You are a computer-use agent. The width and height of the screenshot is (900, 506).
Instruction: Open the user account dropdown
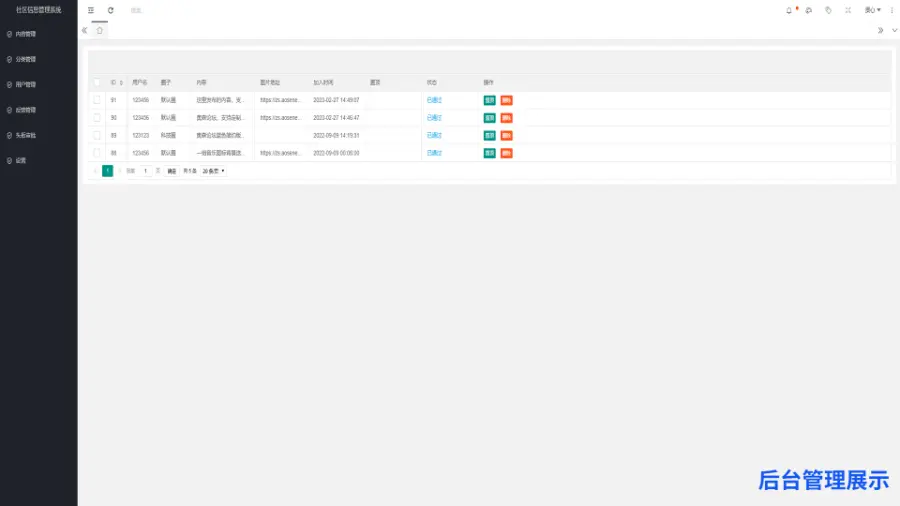tap(872, 10)
